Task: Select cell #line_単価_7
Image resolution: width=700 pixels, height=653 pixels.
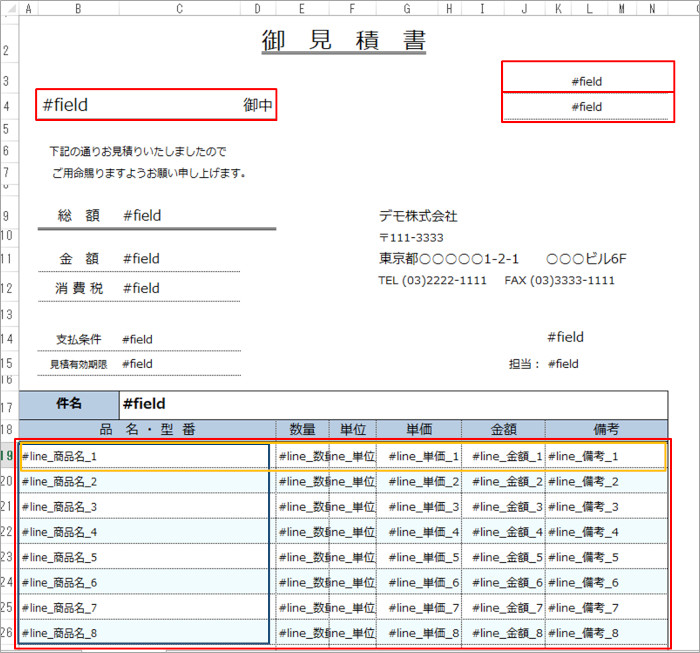Action: click(x=419, y=607)
